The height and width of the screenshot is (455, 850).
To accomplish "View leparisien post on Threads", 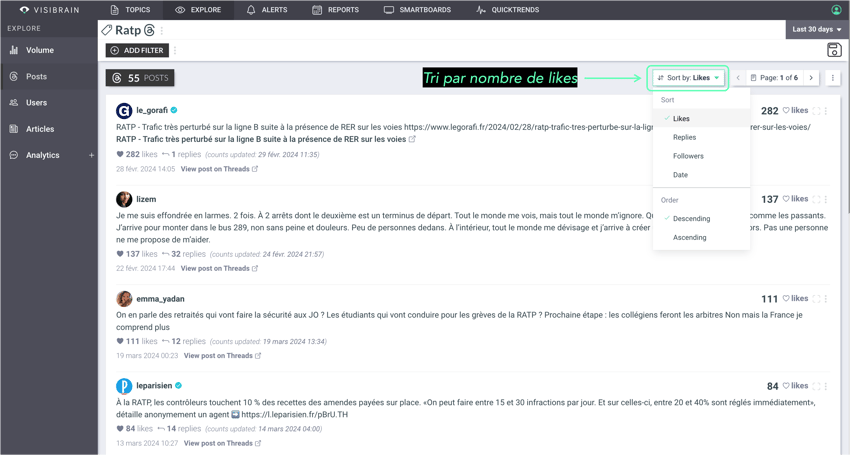I will (x=222, y=443).
